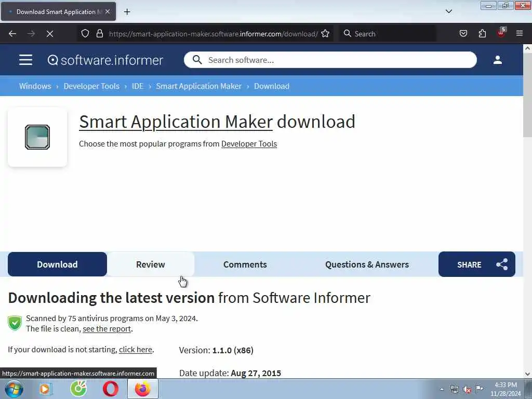Open Opera from the taskbar
The image size is (532, 399).
tap(111, 389)
